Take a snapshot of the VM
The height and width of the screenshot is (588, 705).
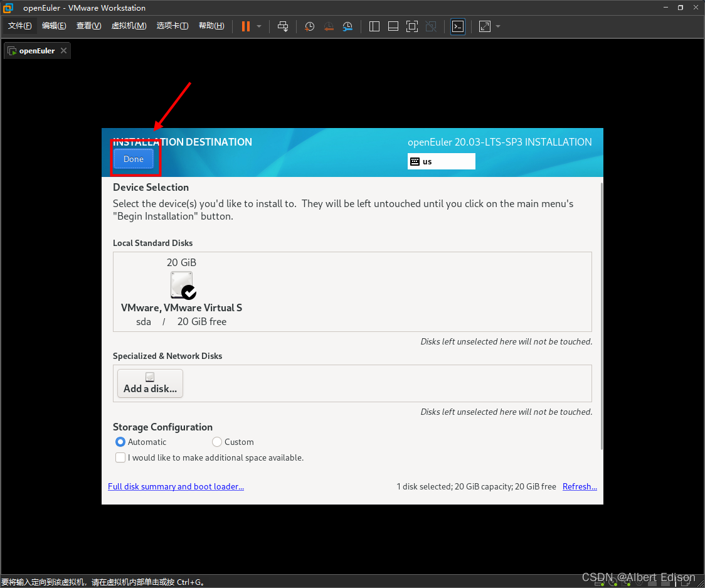pos(309,26)
